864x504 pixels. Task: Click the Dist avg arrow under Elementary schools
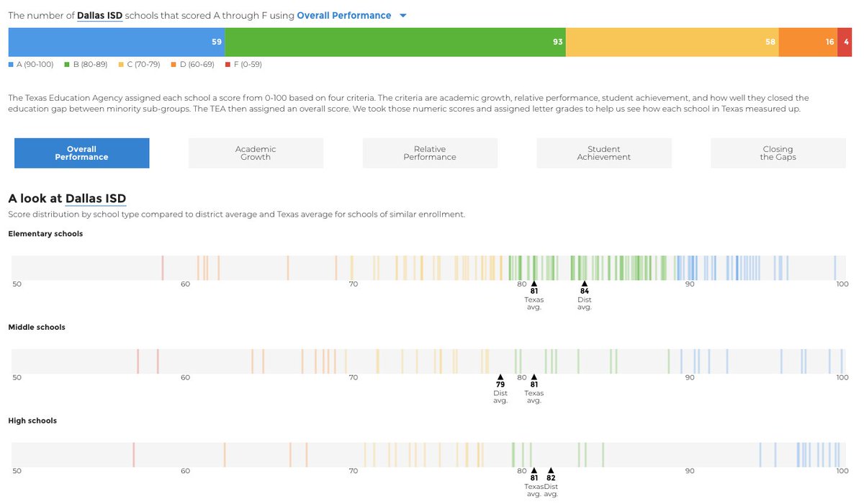point(584,284)
